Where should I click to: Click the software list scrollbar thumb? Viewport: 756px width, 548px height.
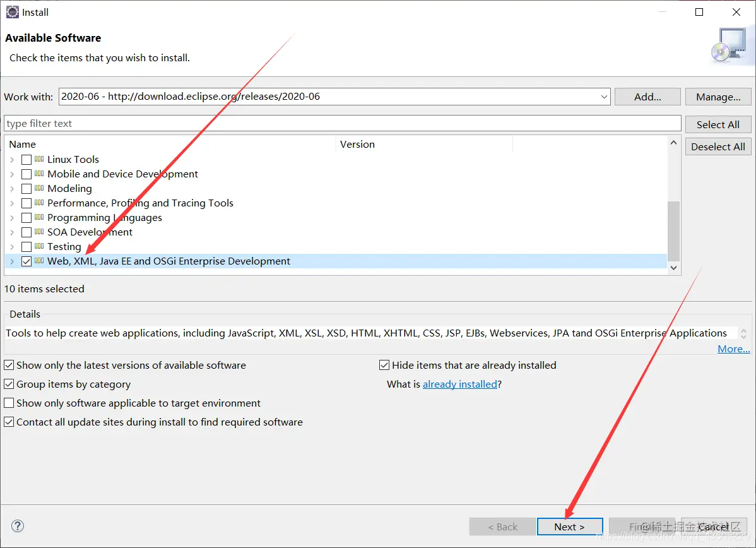(x=673, y=230)
